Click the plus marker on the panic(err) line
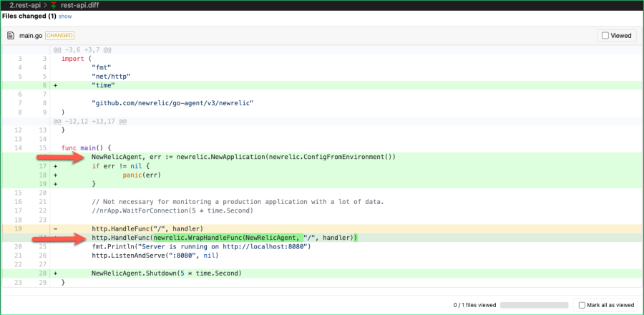 click(54, 175)
